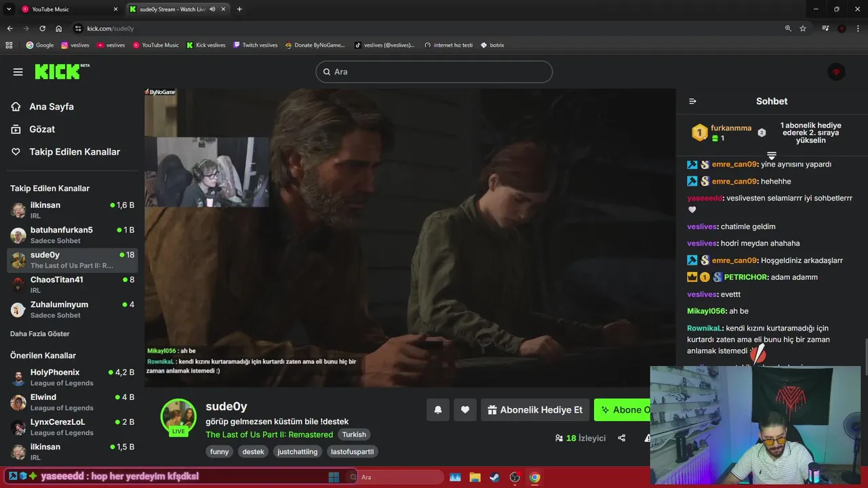Open Donate ByNoGame bookmark
This screenshot has width=868, height=488.
pos(315,45)
